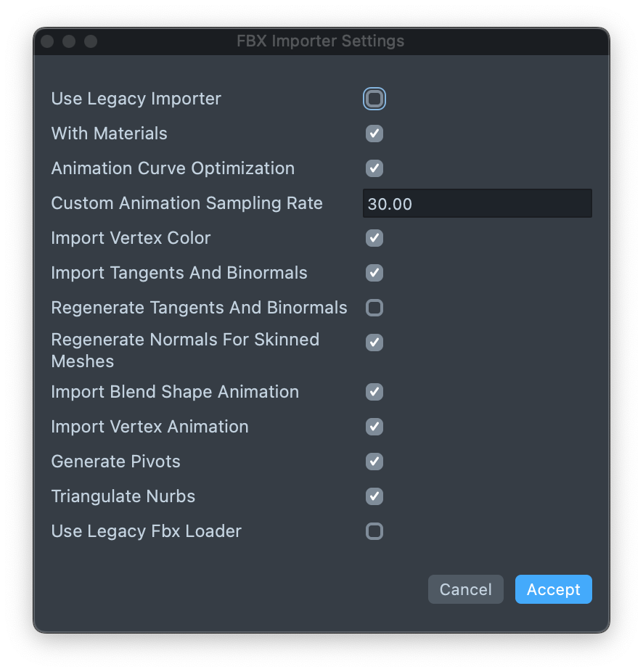Click the Use Legacy Fbx Loader label
This screenshot has width=643, height=672.
(146, 531)
